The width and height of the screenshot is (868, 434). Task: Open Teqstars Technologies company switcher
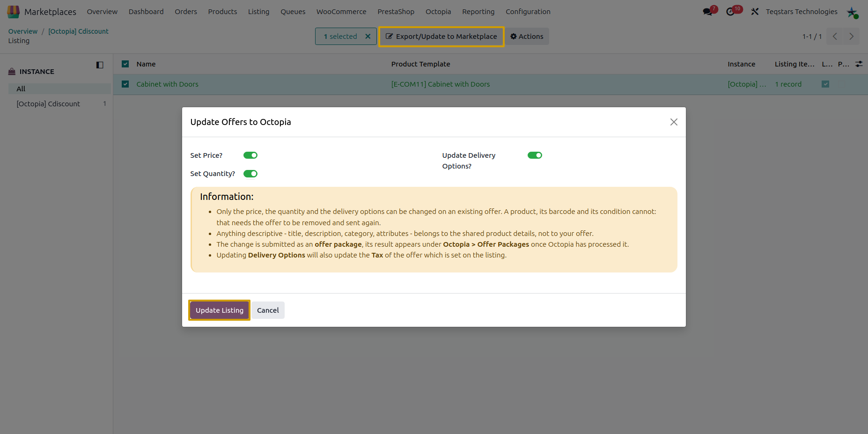coord(802,12)
